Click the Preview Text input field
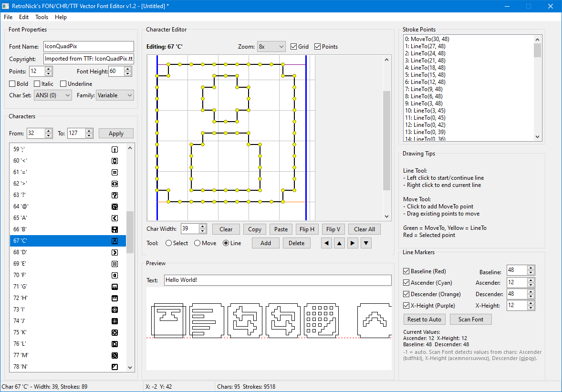The image size is (562, 392). 277,280
